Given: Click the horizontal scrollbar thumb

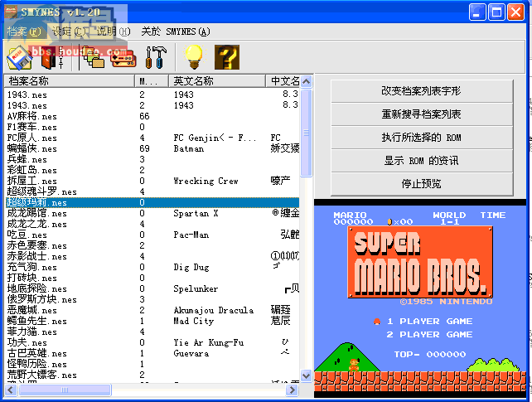Looking at the screenshot, I should click(65, 390).
